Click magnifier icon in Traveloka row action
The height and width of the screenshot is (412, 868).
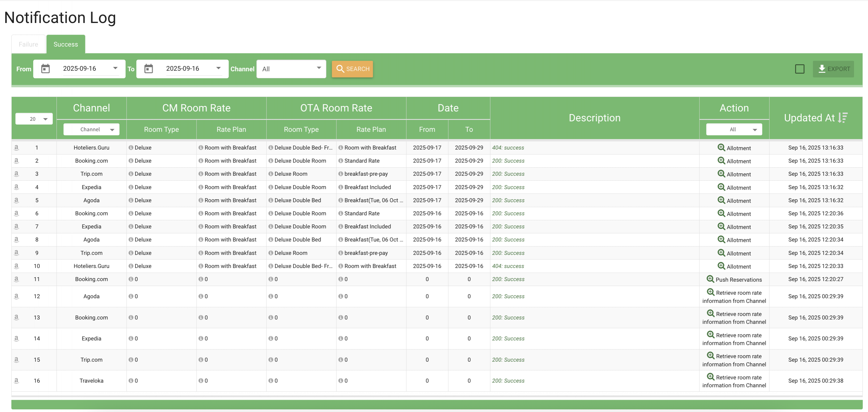pos(710,377)
